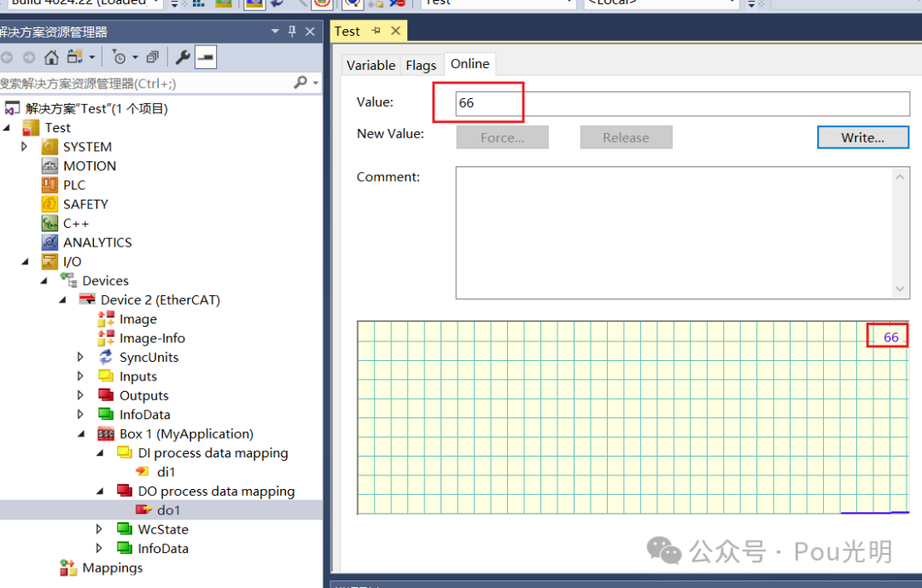Click the Solution Explorer search box
Image resolution: width=922 pixels, height=588 pixels.
[x=147, y=83]
